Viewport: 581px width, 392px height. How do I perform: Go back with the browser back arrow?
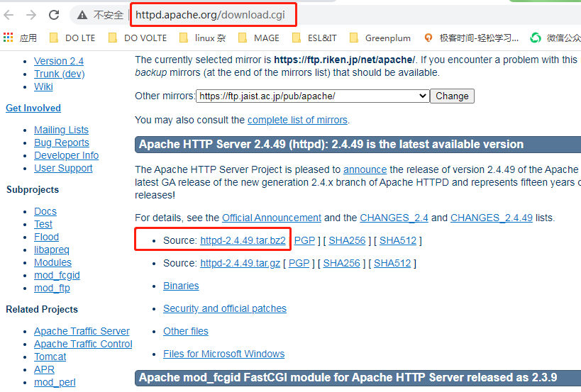tap(9, 15)
